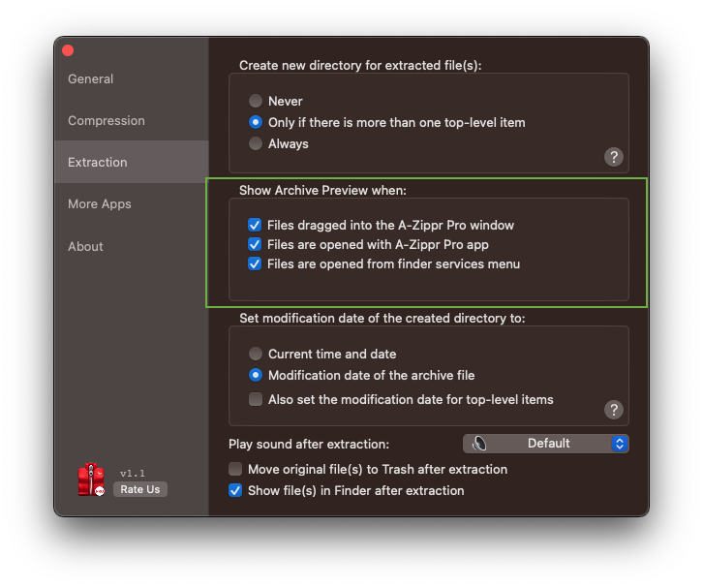Close the preferences window with red button
703x588 pixels.
68,50
